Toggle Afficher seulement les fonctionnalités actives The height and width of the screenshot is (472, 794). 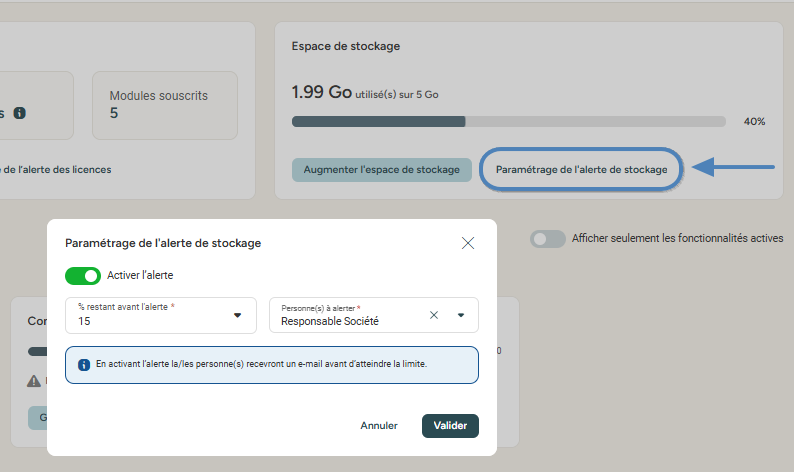click(548, 239)
